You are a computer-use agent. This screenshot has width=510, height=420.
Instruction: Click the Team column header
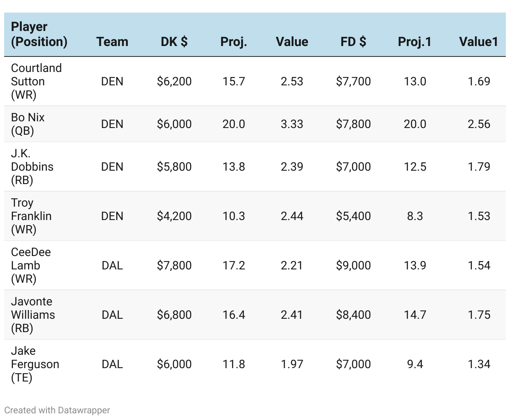(112, 42)
